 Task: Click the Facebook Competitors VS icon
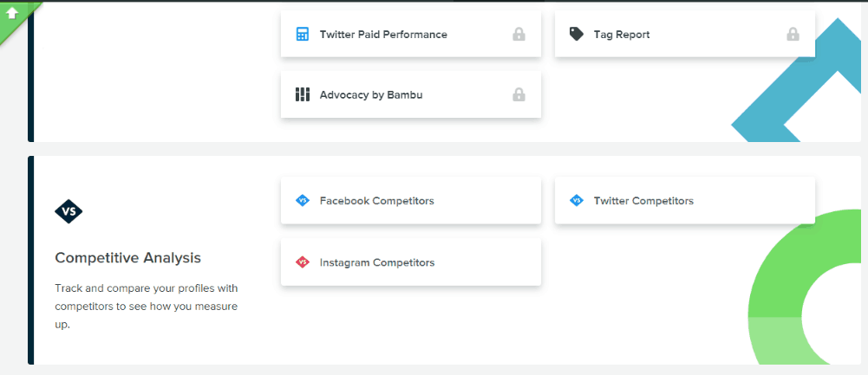303,200
